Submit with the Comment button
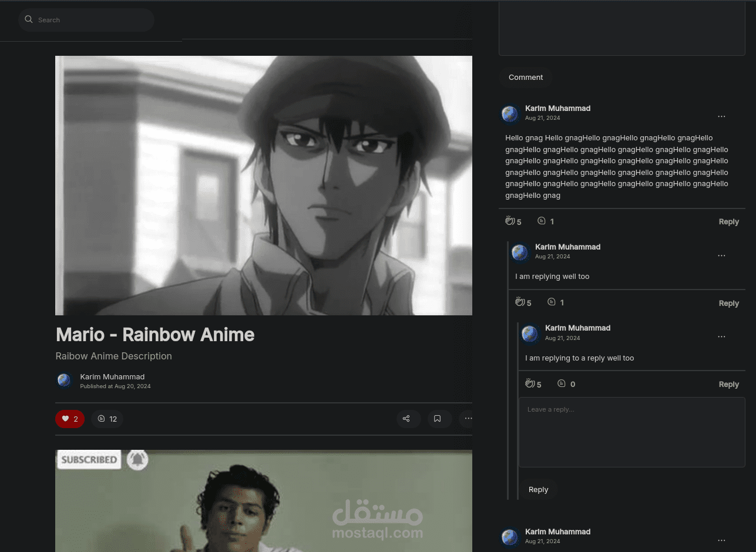 pos(526,77)
